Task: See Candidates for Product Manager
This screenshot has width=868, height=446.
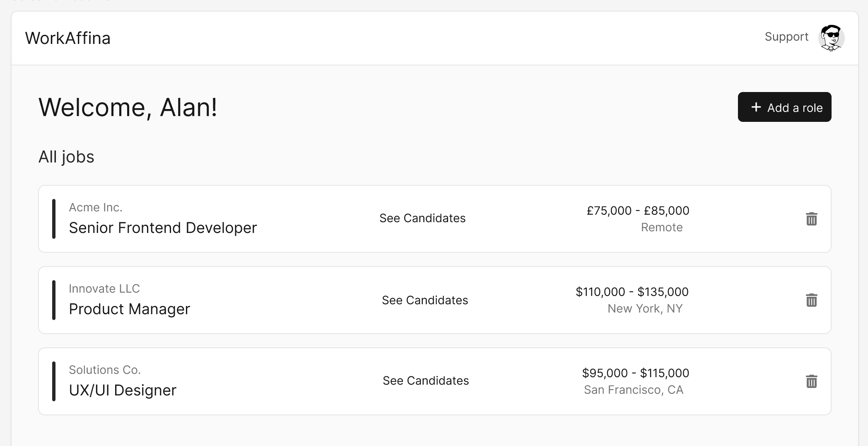Action: (x=425, y=300)
